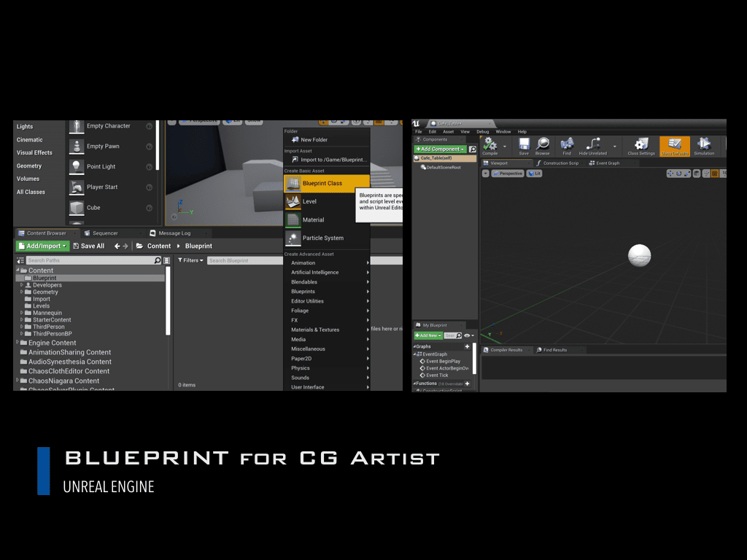Click Content Browser back arrow
The width and height of the screenshot is (747, 560).
pyautogui.click(x=117, y=246)
